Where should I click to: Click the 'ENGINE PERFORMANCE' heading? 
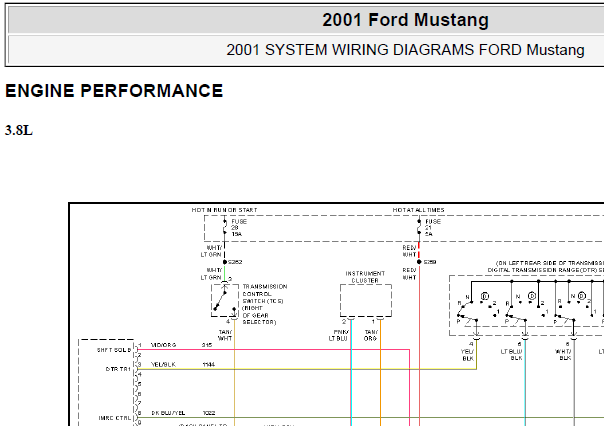coord(114,91)
